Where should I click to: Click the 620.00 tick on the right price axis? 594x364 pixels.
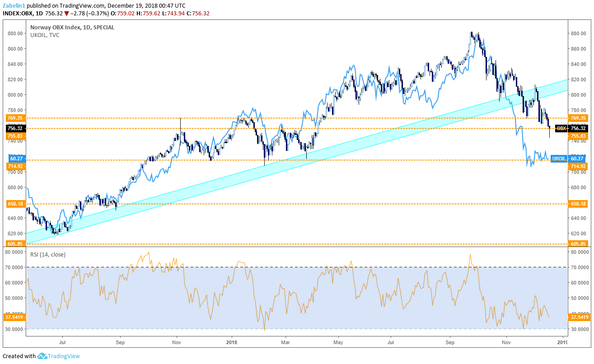(x=579, y=233)
